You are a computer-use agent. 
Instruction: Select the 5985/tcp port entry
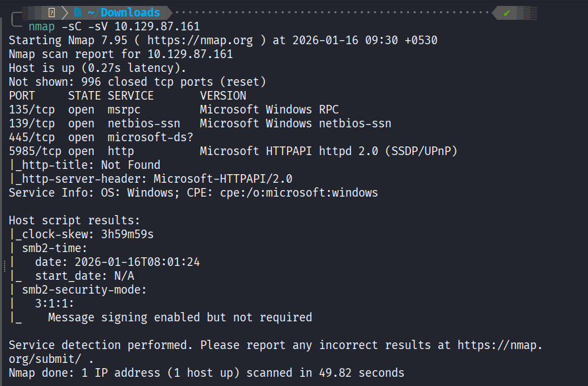[x=35, y=151]
